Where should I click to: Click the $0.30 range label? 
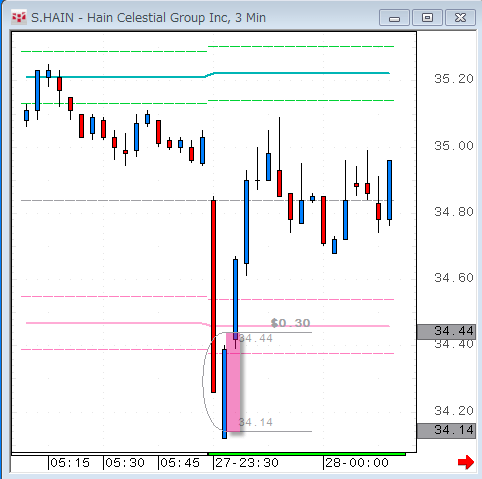coord(290,323)
